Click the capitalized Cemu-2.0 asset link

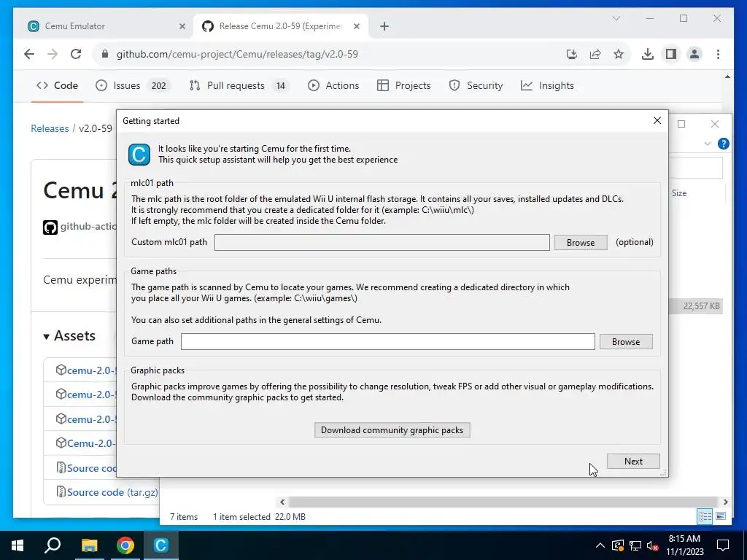(x=90, y=443)
